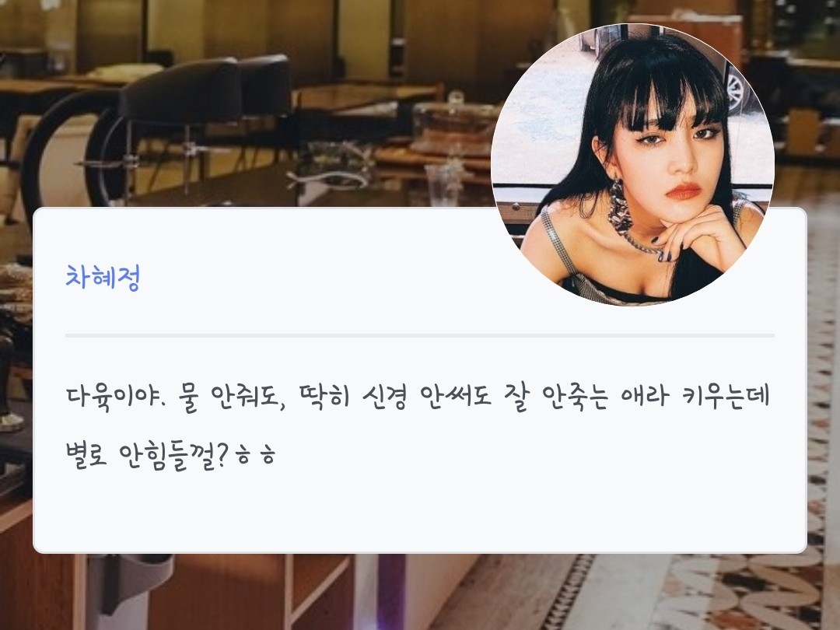Tap the phrase 안죽는 in the first line
This screenshot has width=840, height=630.
tap(576, 397)
